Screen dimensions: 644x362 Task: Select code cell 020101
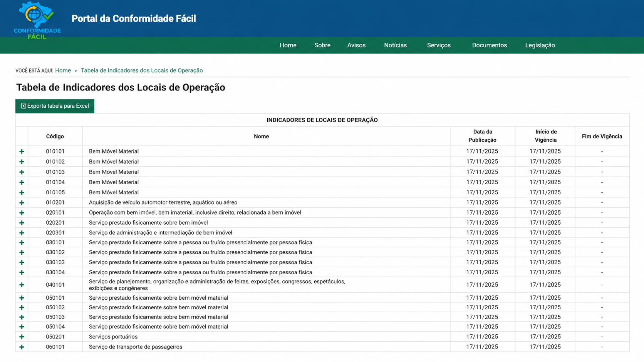pyautogui.click(x=55, y=212)
